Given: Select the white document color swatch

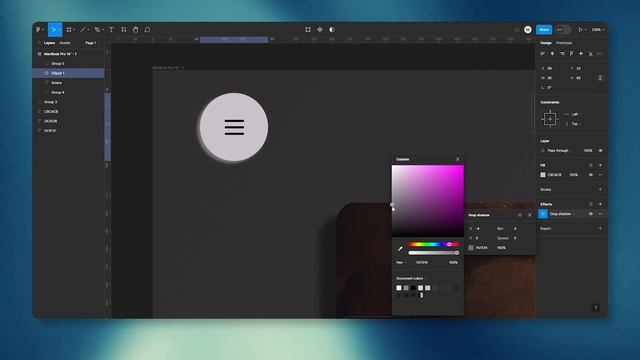Looking at the screenshot, I should point(399,288).
